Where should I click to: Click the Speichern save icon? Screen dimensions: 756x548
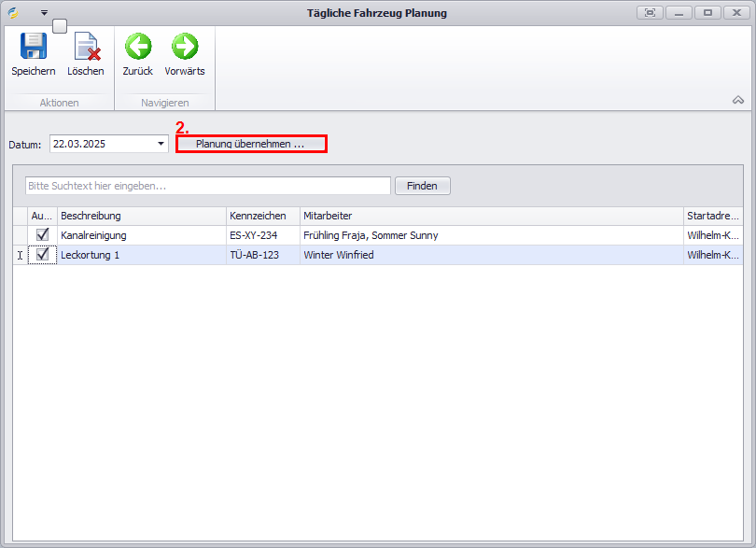(x=34, y=47)
